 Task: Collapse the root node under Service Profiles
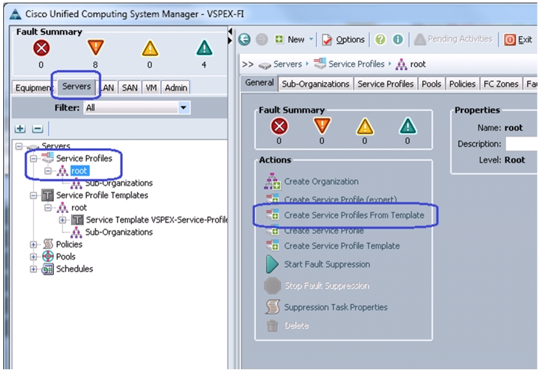pos(48,171)
